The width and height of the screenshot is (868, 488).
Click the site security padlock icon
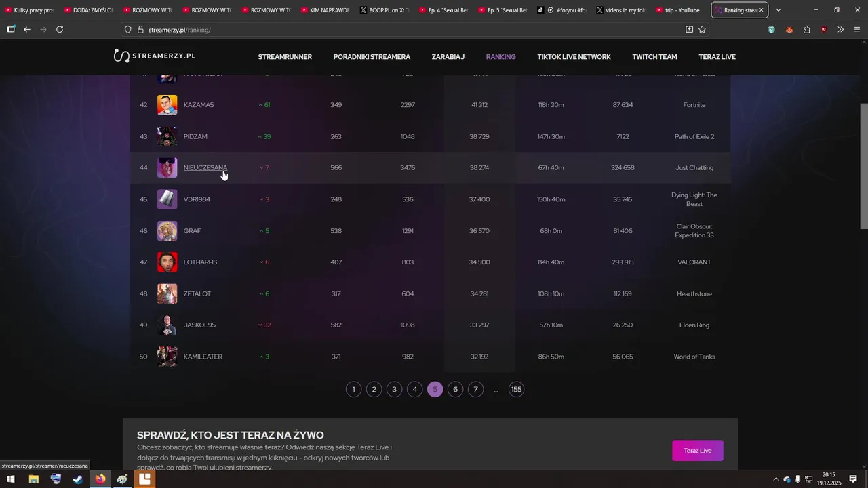pos(140,30)
